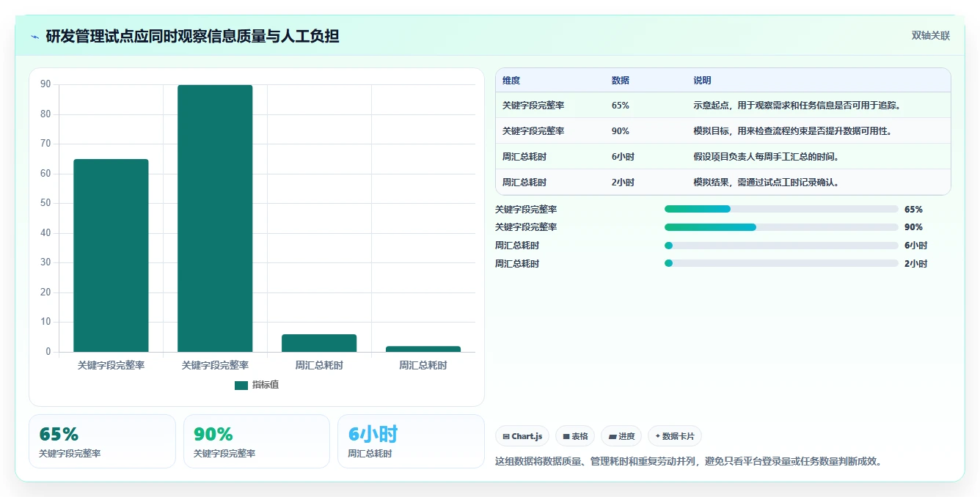Open the Chart.js tag chip
The width and height of the screenshot is (980, 497).
pos(523,436)
